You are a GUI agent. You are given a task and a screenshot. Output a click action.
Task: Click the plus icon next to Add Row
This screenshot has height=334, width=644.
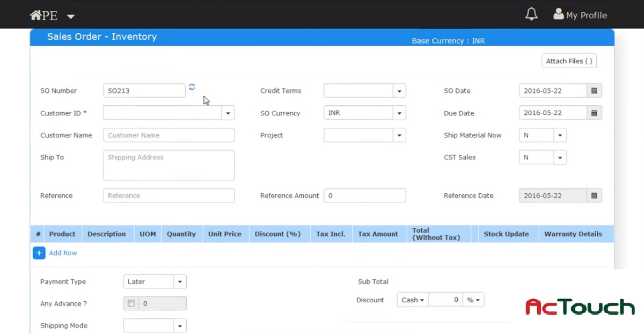tap(39, 252)
